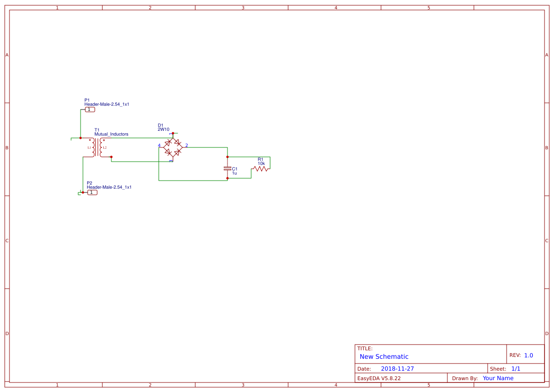Select the D1 reference designator label
Screen dimensions: 554x392
(x=160, y=125)
